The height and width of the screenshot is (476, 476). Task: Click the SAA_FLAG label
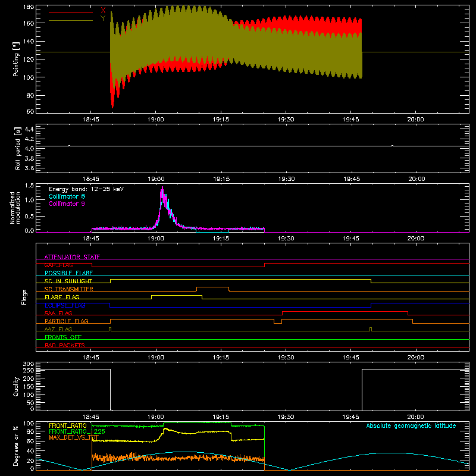58,313
